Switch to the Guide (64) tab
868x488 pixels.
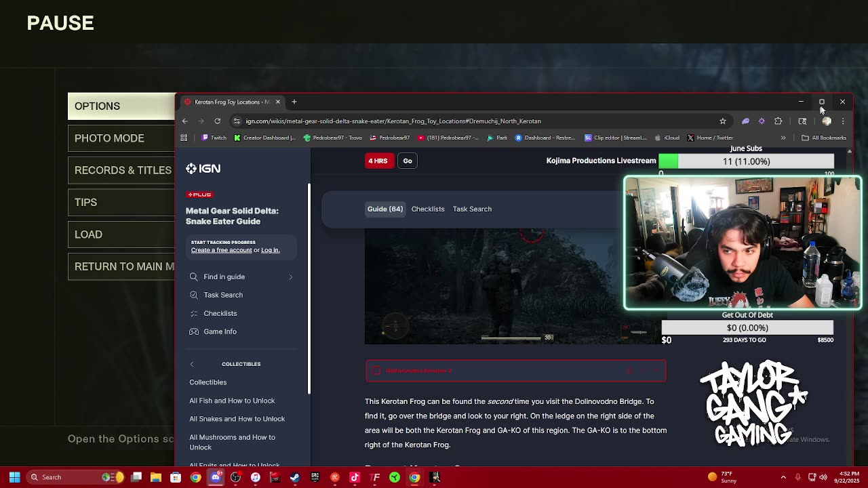click(x=385, y=209)
